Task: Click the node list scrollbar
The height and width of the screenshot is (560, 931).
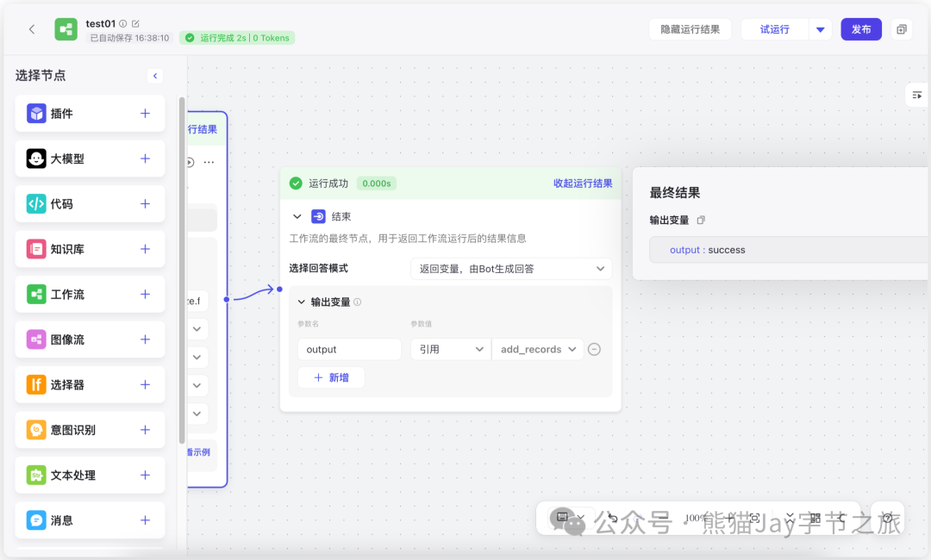Action: pyautogui.click(x=182, y=270)
